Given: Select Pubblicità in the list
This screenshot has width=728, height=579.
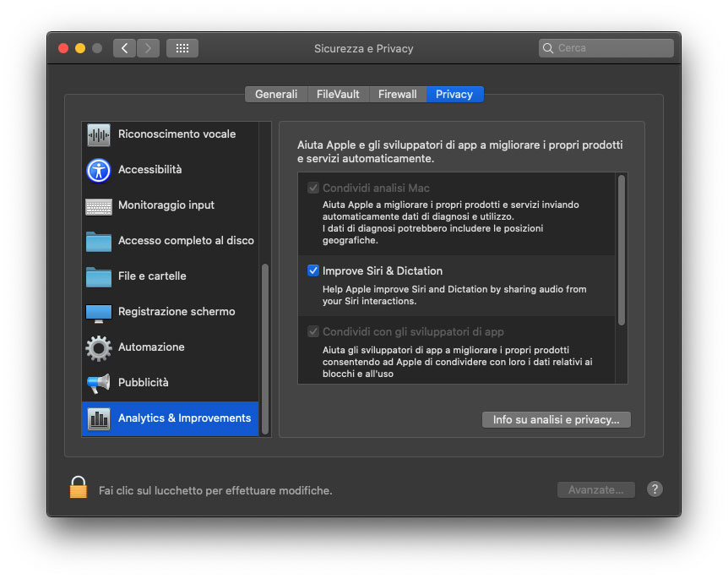Looking at the screenshot, I should (x=170, y=382).
